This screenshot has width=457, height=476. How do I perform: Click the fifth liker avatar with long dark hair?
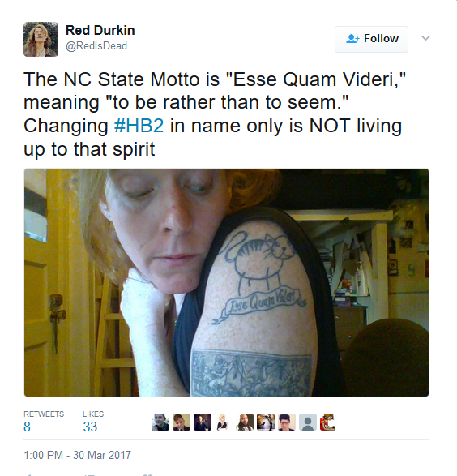click(245, 422)
